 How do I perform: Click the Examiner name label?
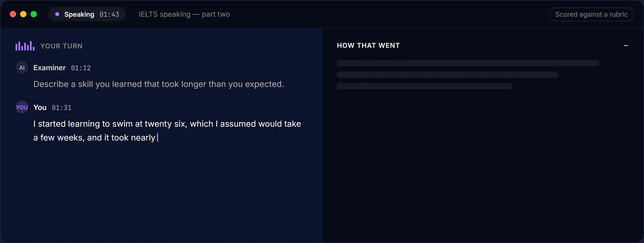pos(50,68)
